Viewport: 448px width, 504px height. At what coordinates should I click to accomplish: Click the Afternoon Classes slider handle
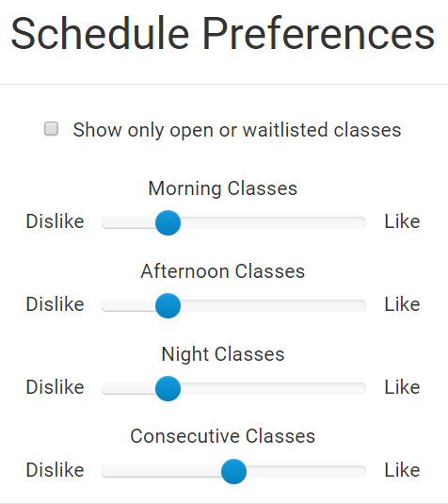click(168, 305)
